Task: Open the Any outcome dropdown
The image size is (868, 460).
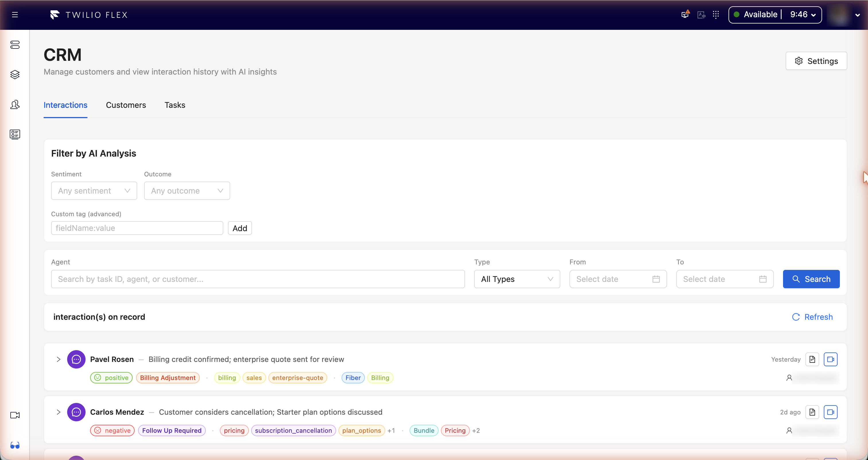Action: pyautogui.click(x=187, y=191)
